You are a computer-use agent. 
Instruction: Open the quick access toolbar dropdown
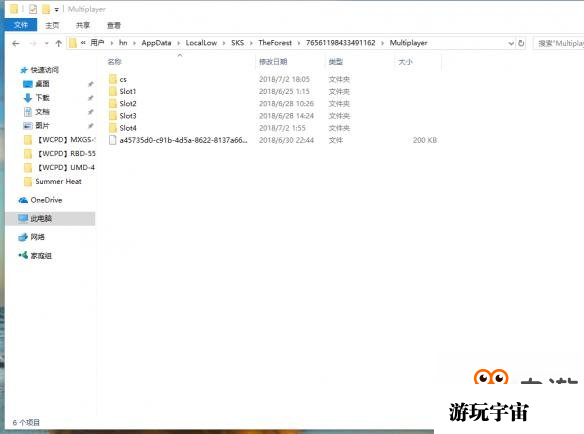point(56,9)
